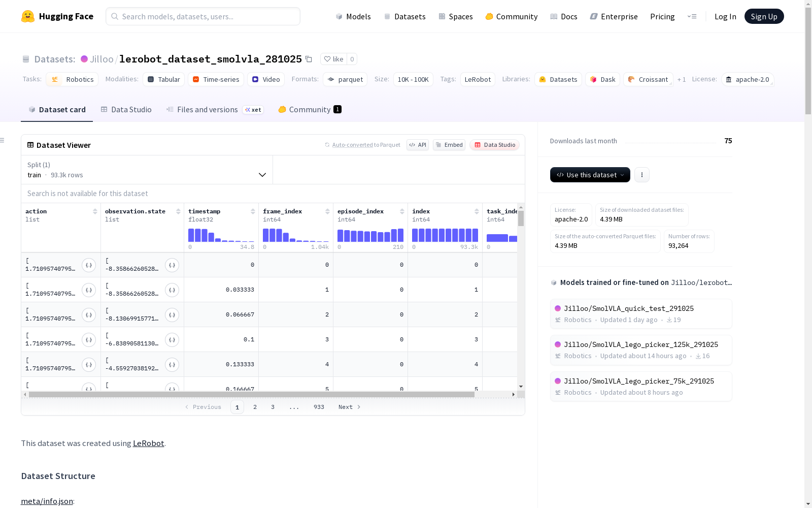Follow the LeRobot link in the description
Viewport: 812px width, 508px height.
pyautogui.click(x=148, y=443)
